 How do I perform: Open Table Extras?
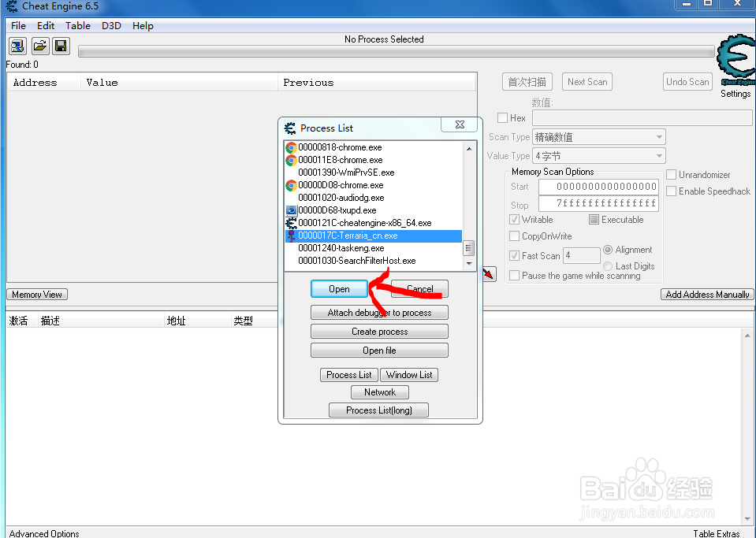click(717, 533)
